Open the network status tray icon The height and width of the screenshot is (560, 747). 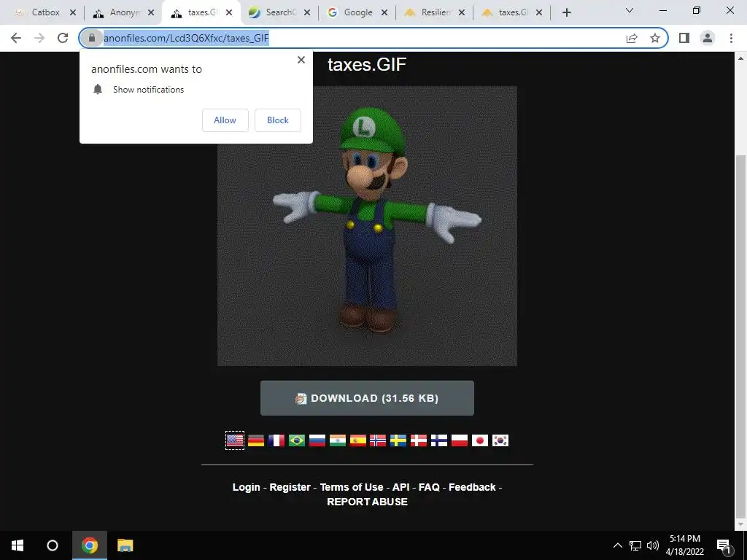pyautogui.click(x=635, y=545)
